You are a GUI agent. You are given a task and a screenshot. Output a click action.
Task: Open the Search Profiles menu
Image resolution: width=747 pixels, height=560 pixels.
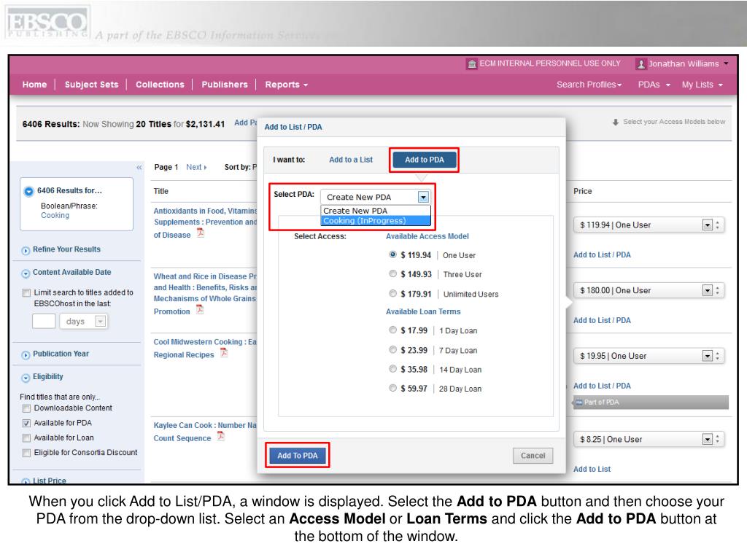coord(589,85)
